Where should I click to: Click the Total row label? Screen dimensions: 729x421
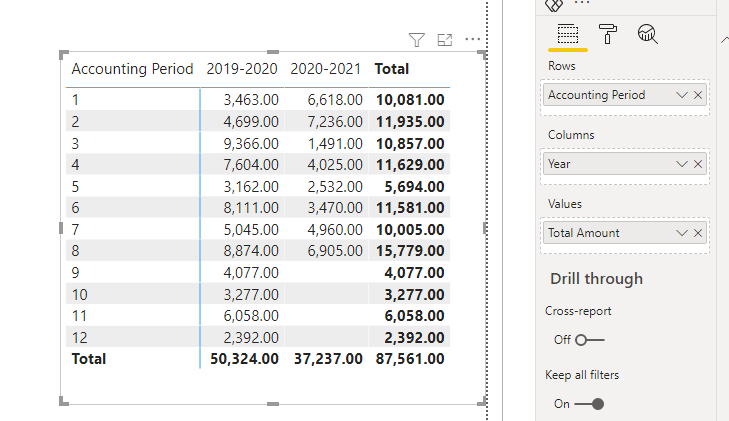tap(89, 359)
